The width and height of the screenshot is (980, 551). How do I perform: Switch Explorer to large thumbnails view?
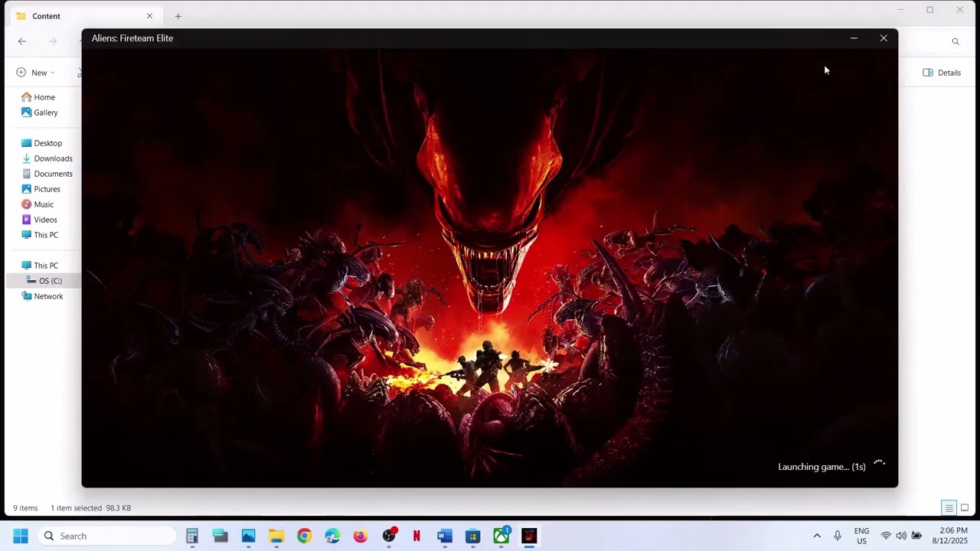965,508
